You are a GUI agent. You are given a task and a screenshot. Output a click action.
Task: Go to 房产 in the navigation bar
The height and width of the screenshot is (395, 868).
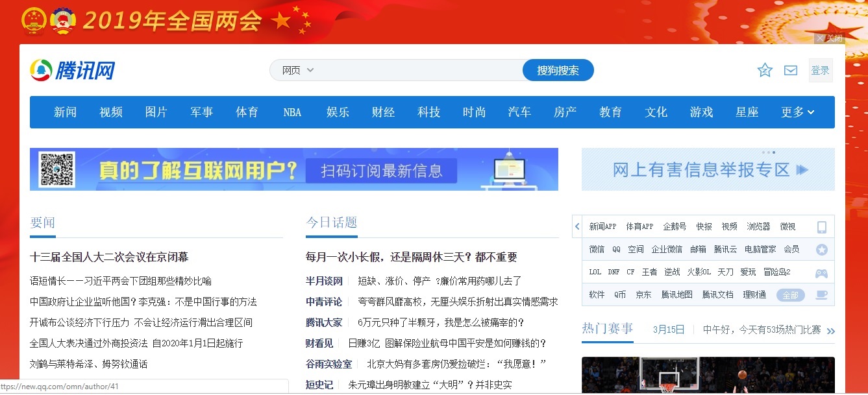point(565,112)
